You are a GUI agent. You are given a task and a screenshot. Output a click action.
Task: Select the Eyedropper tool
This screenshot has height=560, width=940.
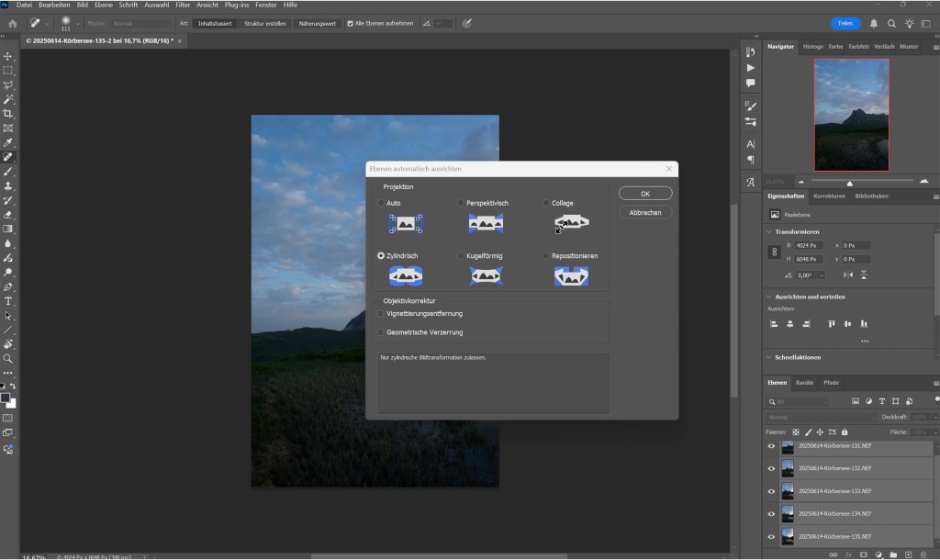8,142
